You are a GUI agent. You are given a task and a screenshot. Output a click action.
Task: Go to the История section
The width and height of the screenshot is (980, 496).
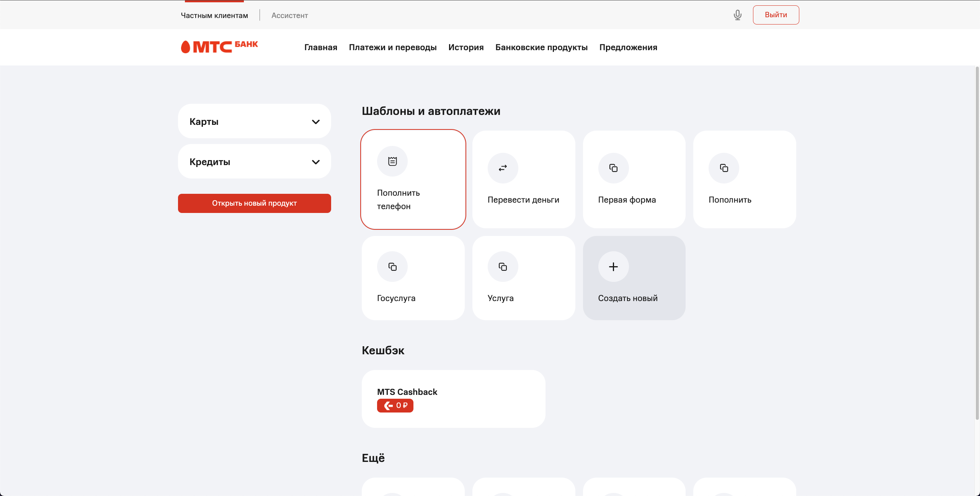point(466,47)
